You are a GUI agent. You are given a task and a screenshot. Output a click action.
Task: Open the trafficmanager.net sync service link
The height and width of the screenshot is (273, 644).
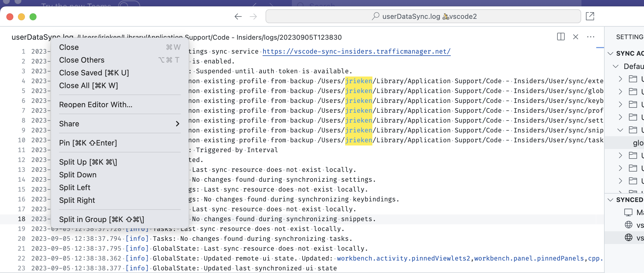(356, 51)
